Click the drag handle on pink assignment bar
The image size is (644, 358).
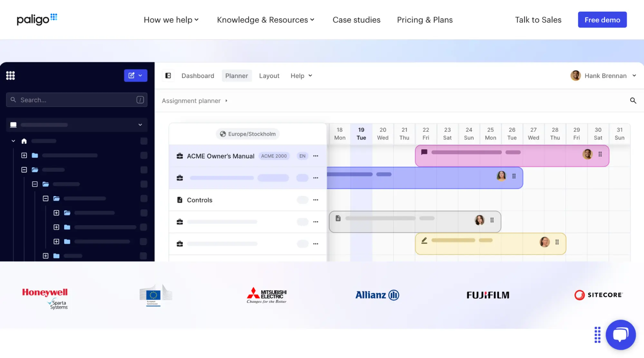click(x=600, y=154)
